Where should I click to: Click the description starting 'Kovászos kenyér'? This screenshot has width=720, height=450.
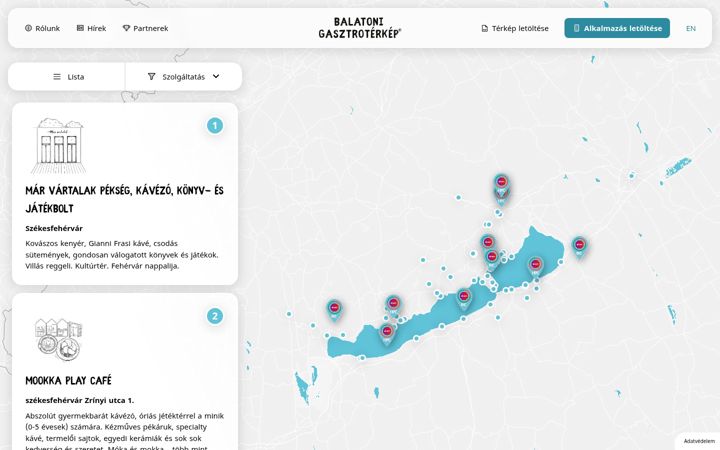tap(122, 254)
